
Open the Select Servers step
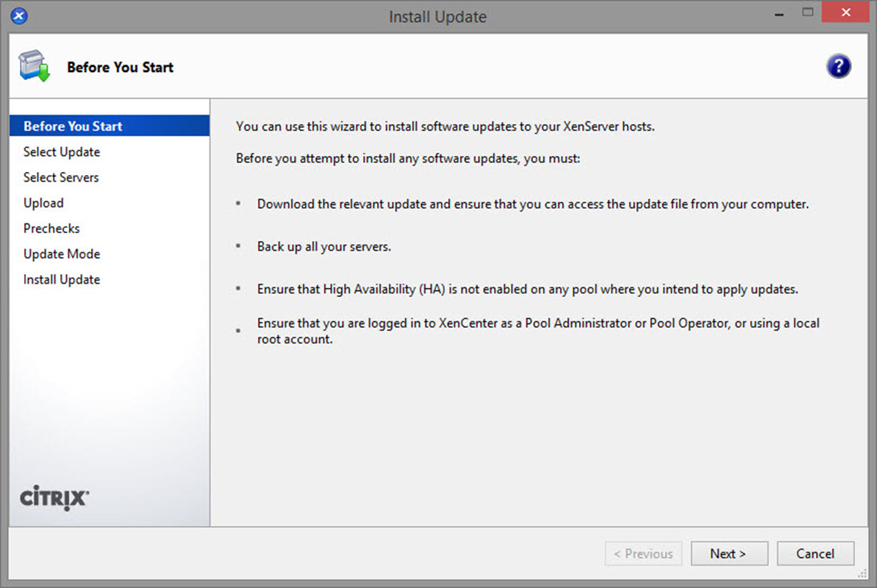click(x=61, y=177)
